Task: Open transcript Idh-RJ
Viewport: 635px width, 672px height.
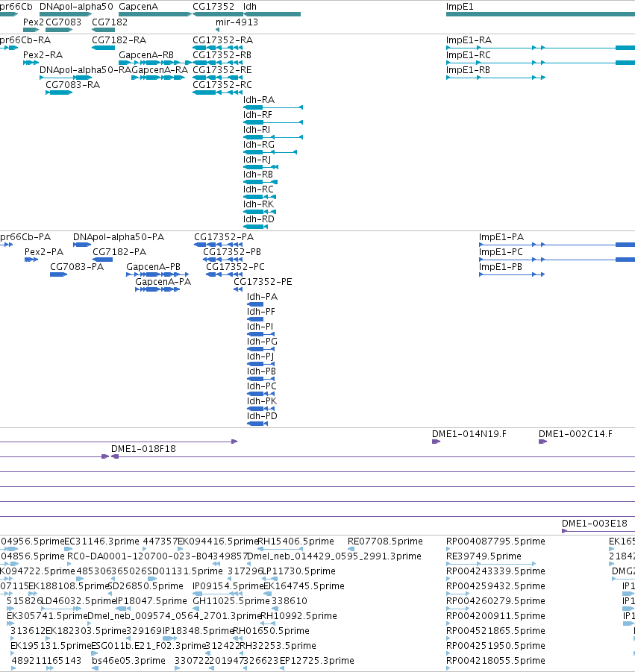Action: click(x=257, y=160)
